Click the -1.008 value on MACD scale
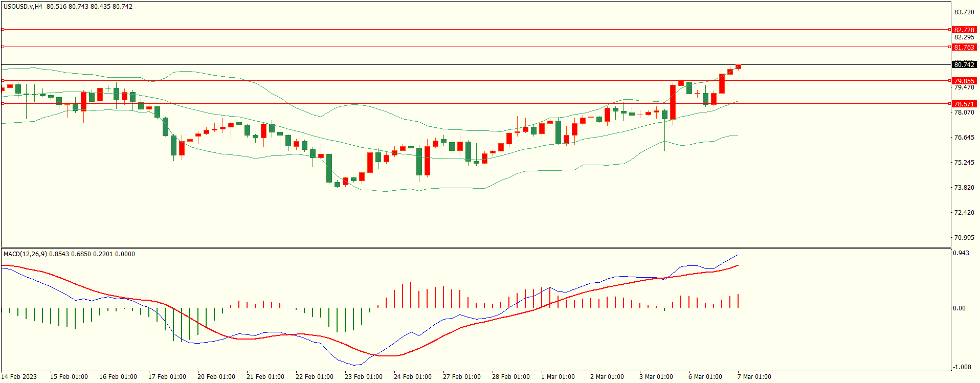Screen dimensions: 980x383 tap(962, 367)
